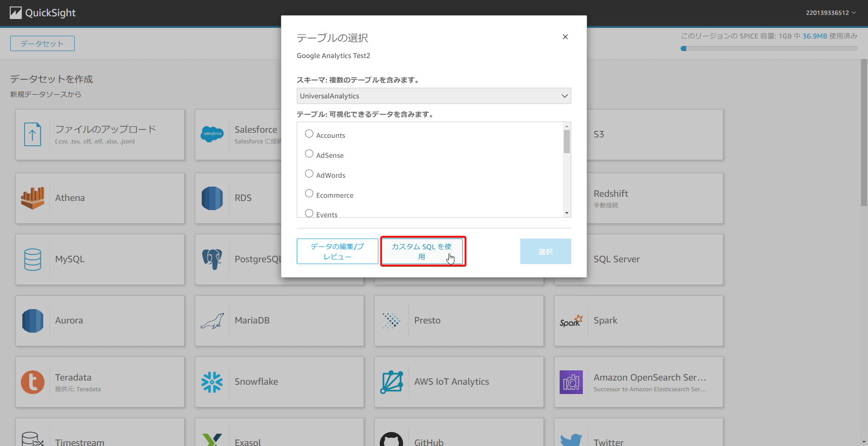Select the Accounts table radio button
This screenshot has height=446, width=868.
pos(309,134)
